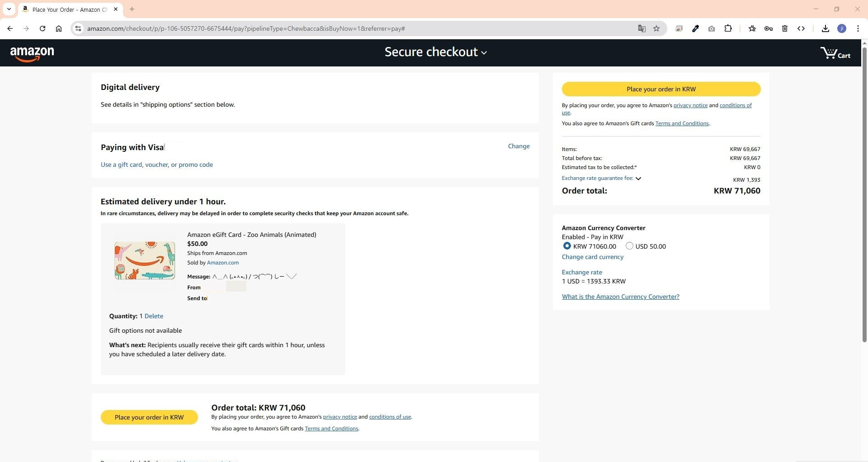
Task: Open What is the Amazon Currency Converter link
Action: point(620,297)
